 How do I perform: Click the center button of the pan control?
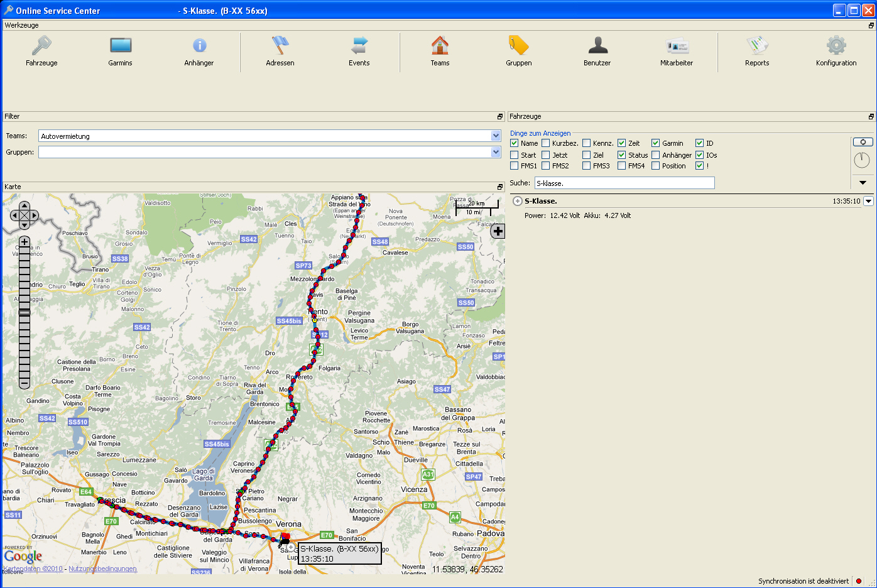(25, 215)
